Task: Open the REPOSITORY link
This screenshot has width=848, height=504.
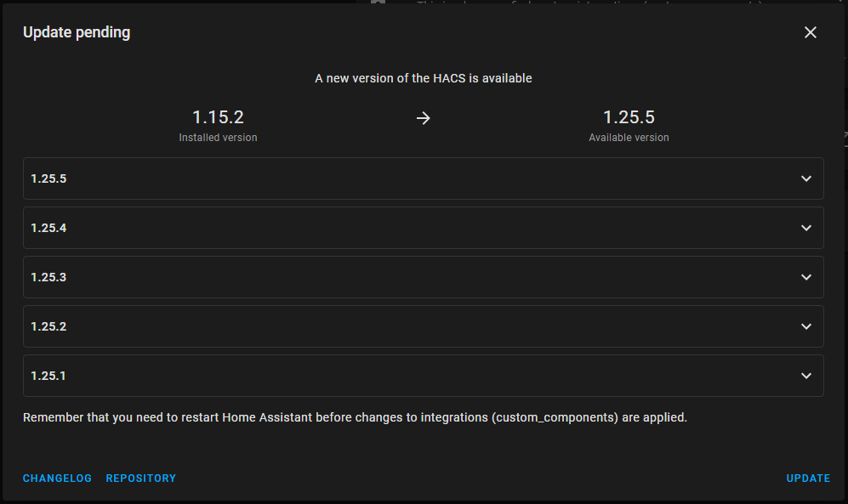Action: (x=140, y=478)
